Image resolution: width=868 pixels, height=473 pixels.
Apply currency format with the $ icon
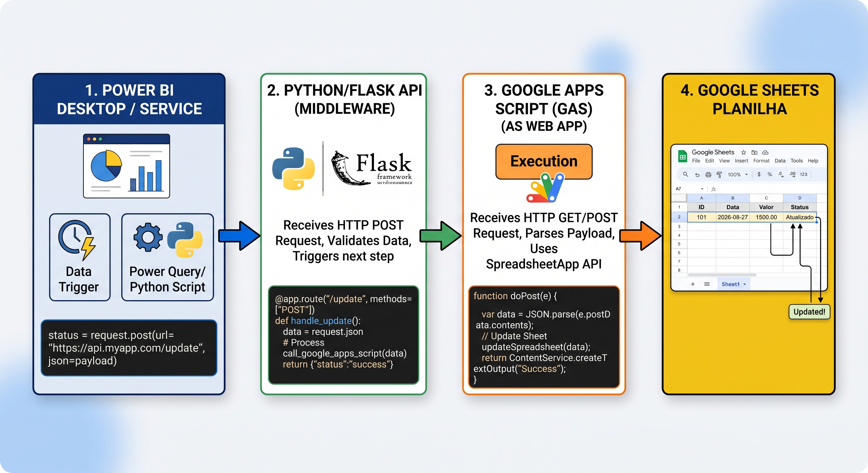(759, 174)
